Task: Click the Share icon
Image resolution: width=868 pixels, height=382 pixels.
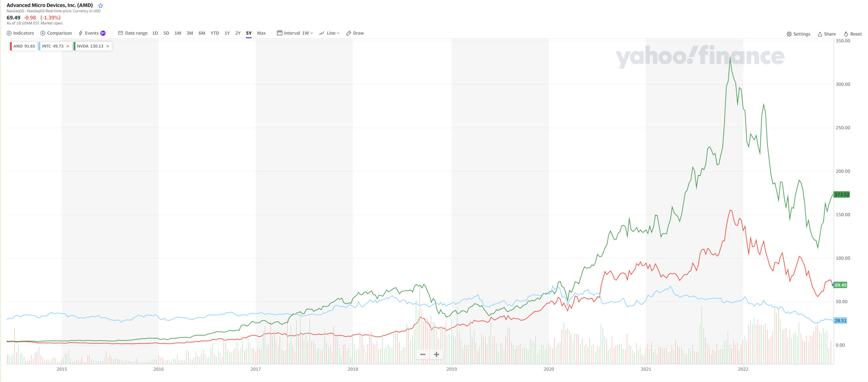Action: click(819, 34)
